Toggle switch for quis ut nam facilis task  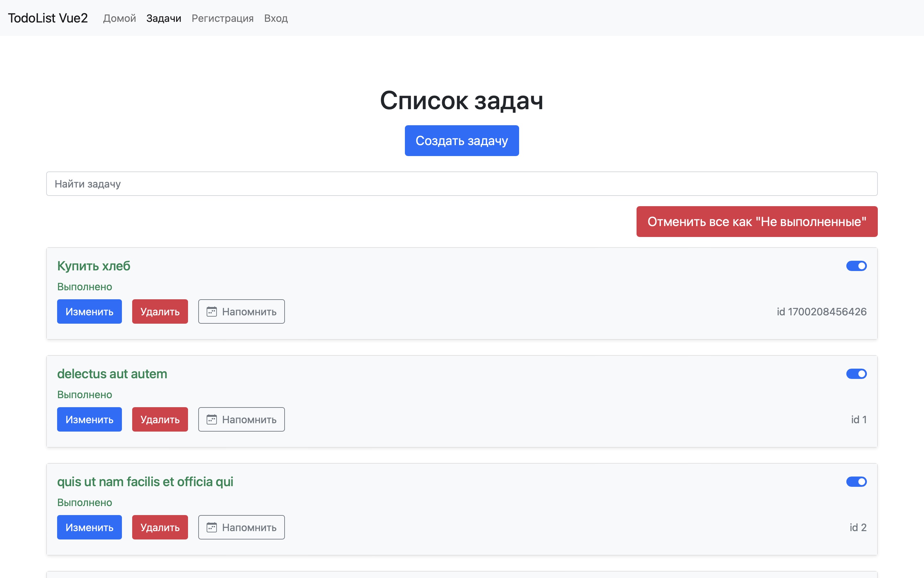point(856,482)
